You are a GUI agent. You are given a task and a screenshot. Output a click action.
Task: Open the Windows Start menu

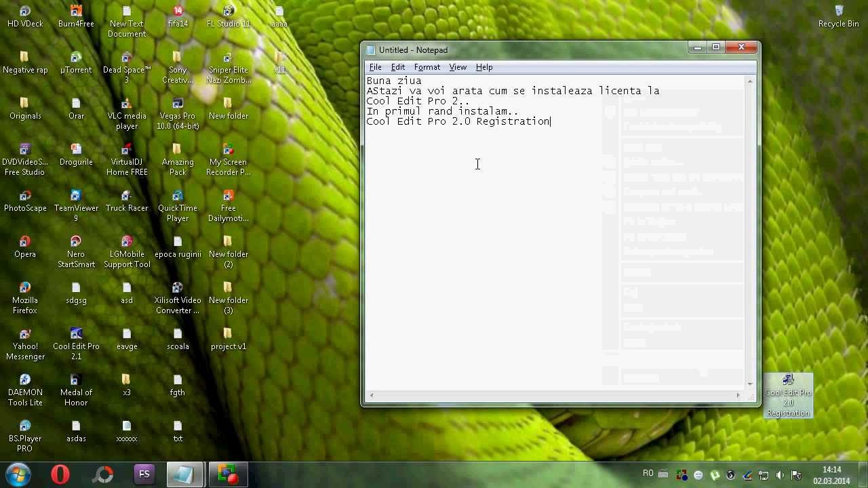pos(18,474)
